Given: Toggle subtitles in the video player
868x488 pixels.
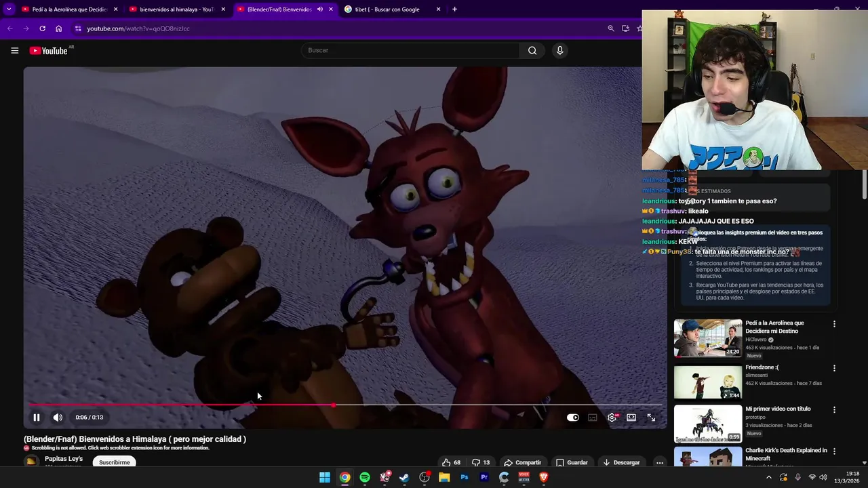Looking at the screenshot, I should pyautogui.click(x=593, y=418).
